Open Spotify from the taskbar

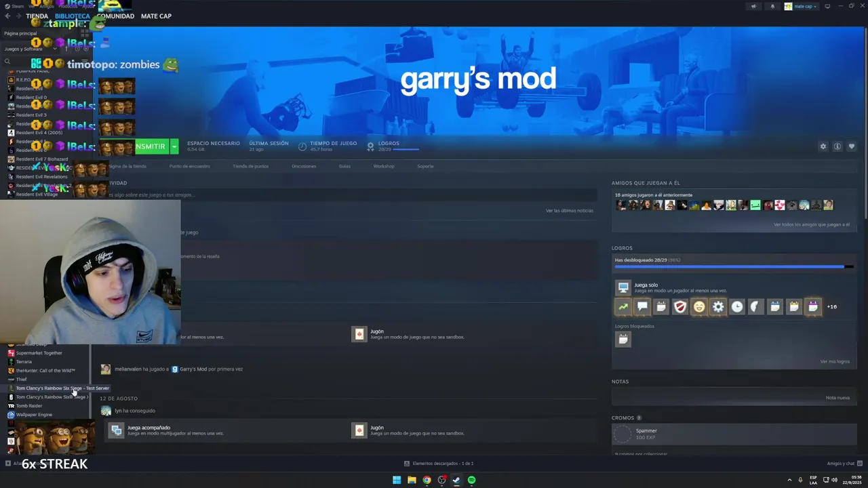471,480
